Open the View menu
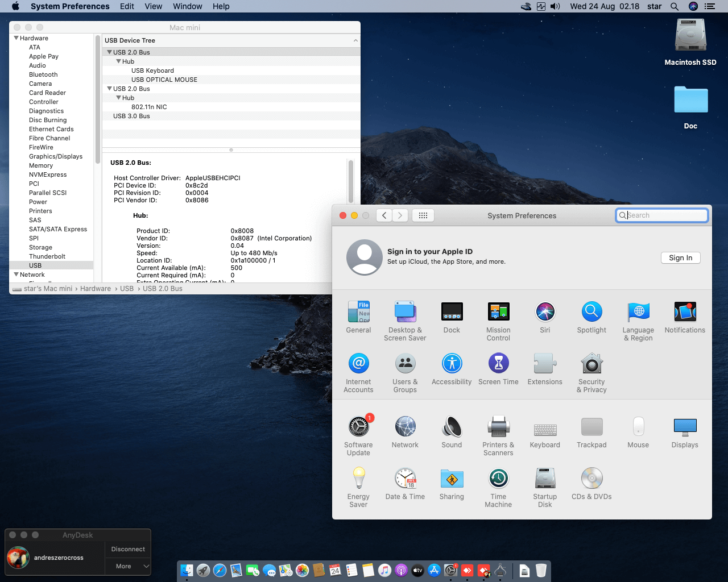This screenshot has height=582, width=728. [x=153, y=6]
